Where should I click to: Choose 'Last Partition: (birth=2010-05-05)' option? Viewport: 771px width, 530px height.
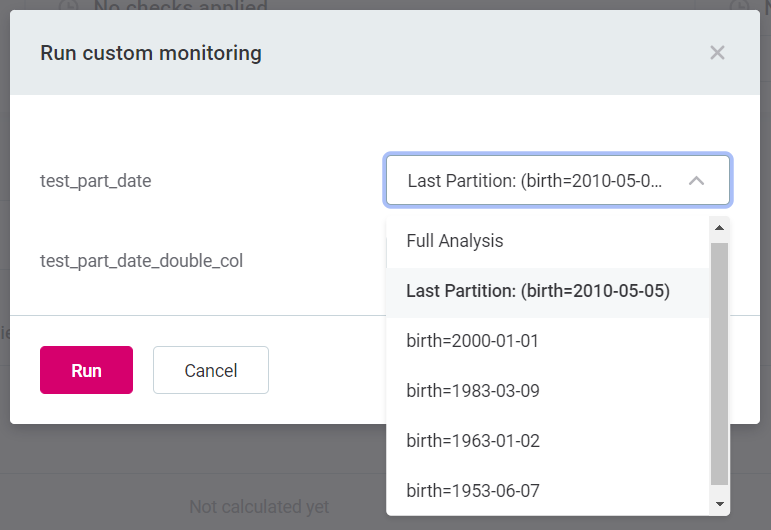[x=537, y=291]
